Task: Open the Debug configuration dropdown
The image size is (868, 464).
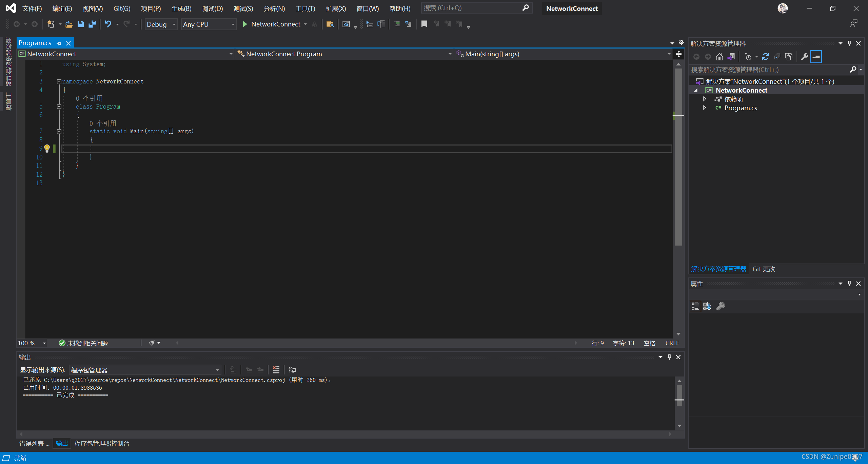Action: coord(161,24)
